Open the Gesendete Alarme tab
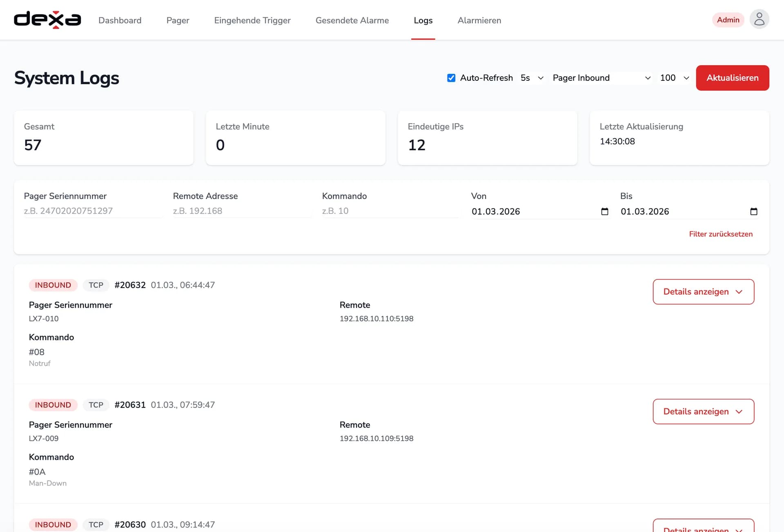This screenshot has height=532, width=784. coord(352,20)
